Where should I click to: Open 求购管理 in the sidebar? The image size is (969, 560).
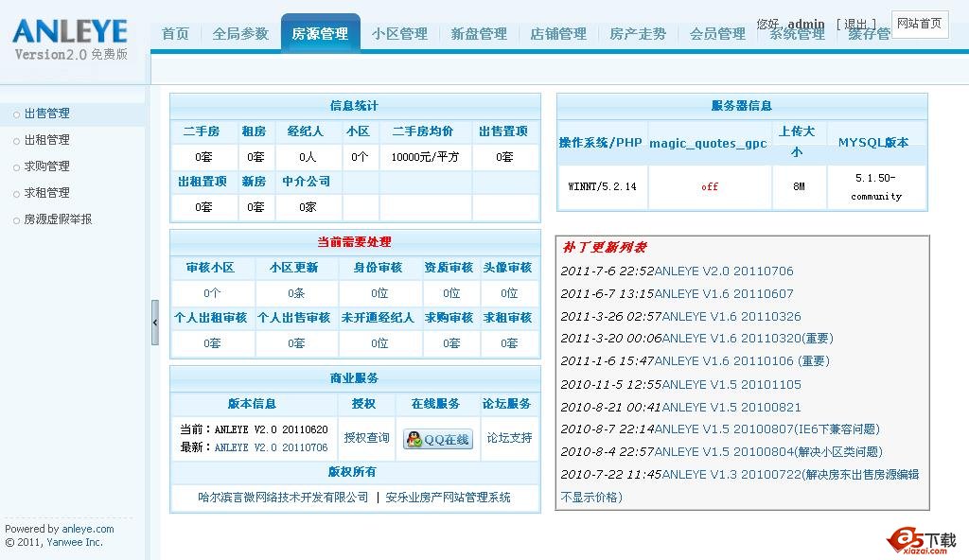point(47,166)
